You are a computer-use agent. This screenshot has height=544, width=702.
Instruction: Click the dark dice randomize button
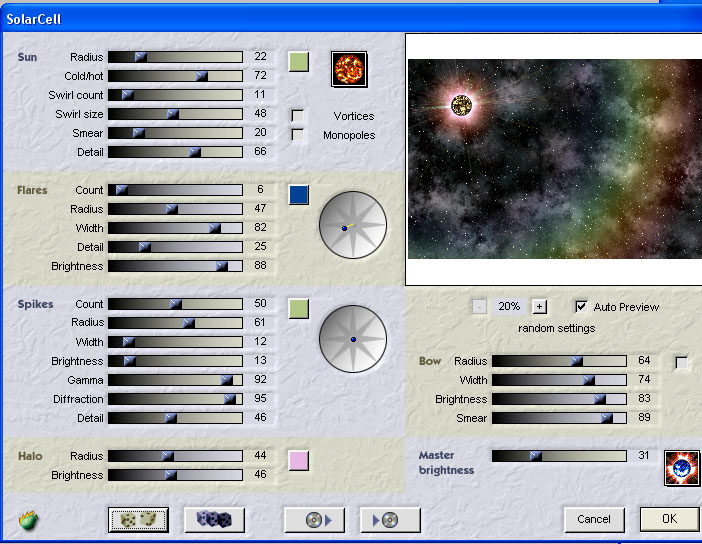tap(214, 520)
